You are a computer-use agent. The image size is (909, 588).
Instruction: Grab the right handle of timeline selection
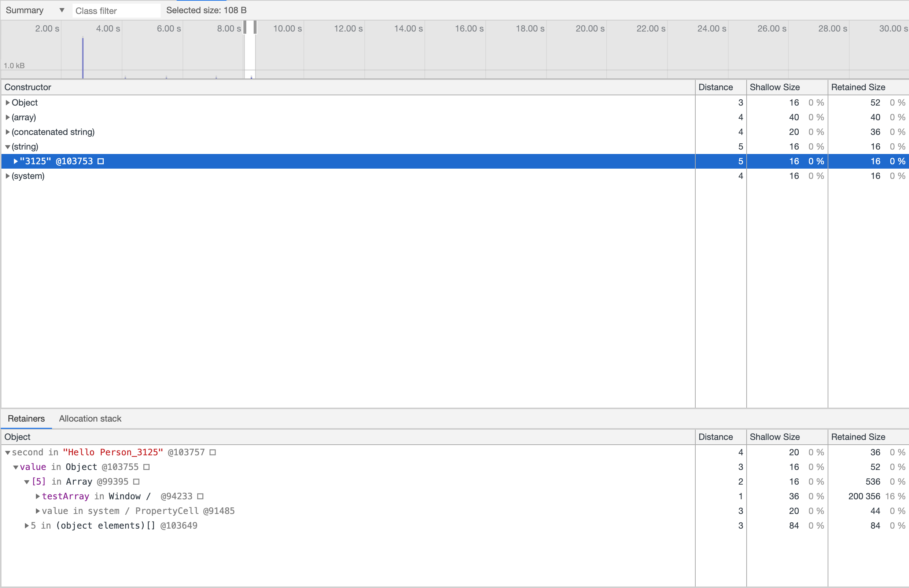pyautogui.click(x=255, y=27)
